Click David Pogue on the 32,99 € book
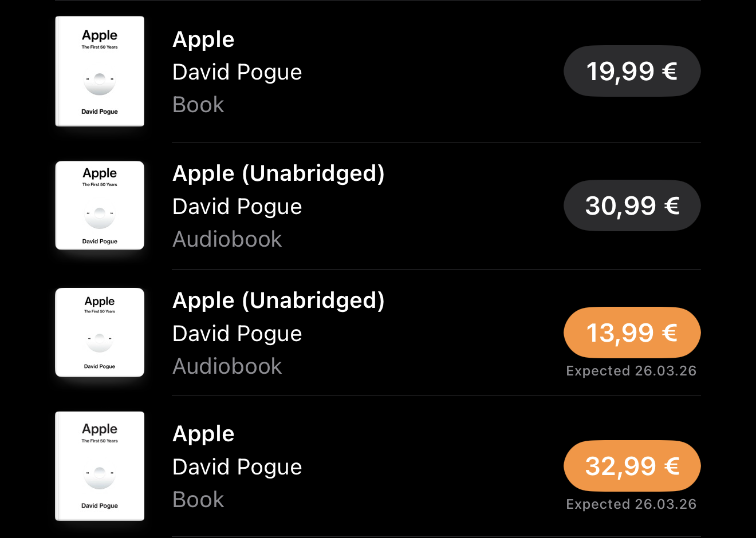 pyautogui.click(x=237, y=467)
